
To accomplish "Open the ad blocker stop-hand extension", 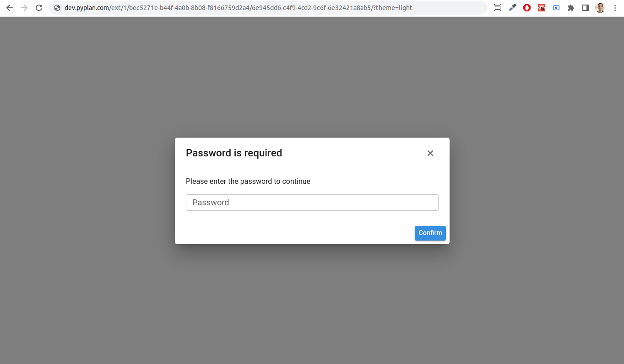I will [527, 8].
